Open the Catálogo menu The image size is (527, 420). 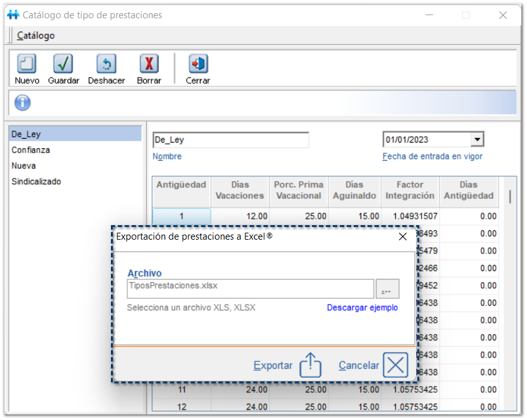pos(36,36)
